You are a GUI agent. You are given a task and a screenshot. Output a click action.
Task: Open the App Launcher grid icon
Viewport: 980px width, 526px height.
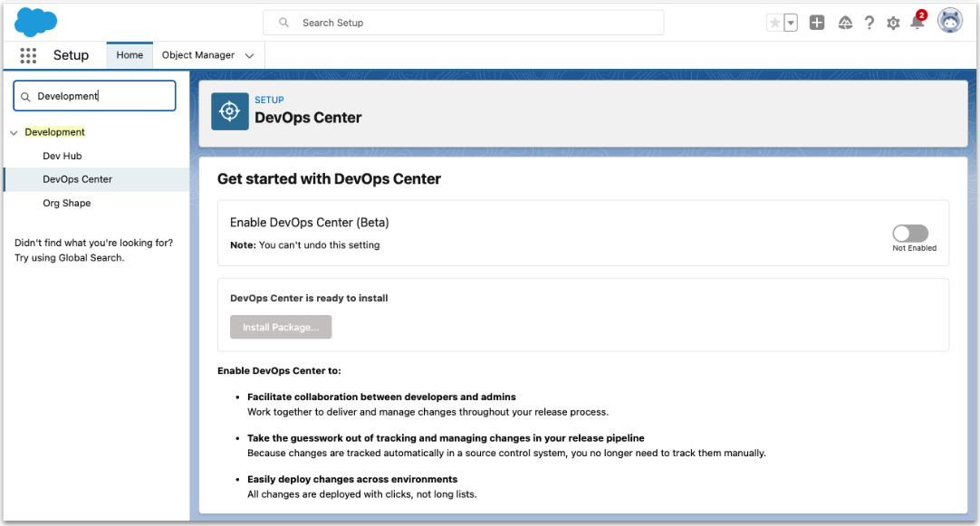coord(28,55)
